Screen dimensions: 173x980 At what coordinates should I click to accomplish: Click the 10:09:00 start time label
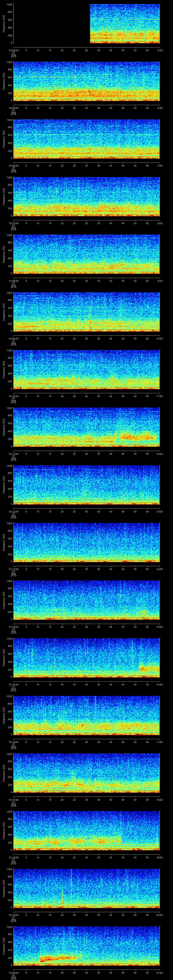(x=13, y=338)
